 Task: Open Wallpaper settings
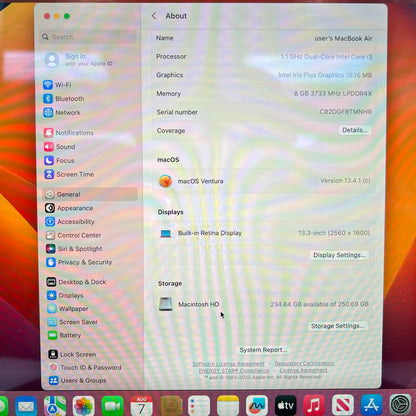click(68, 309)
